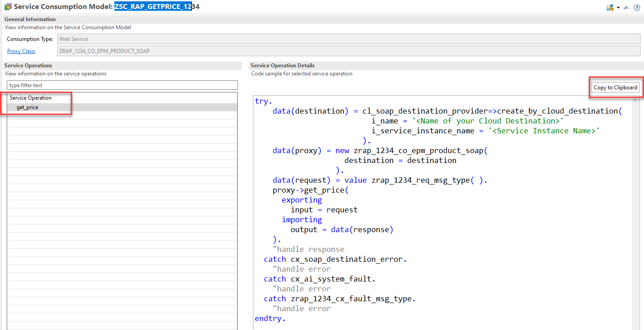The image size is (644, 330).
Task: Click '<Service Instance Name>' string
Action: pos(544,131)
